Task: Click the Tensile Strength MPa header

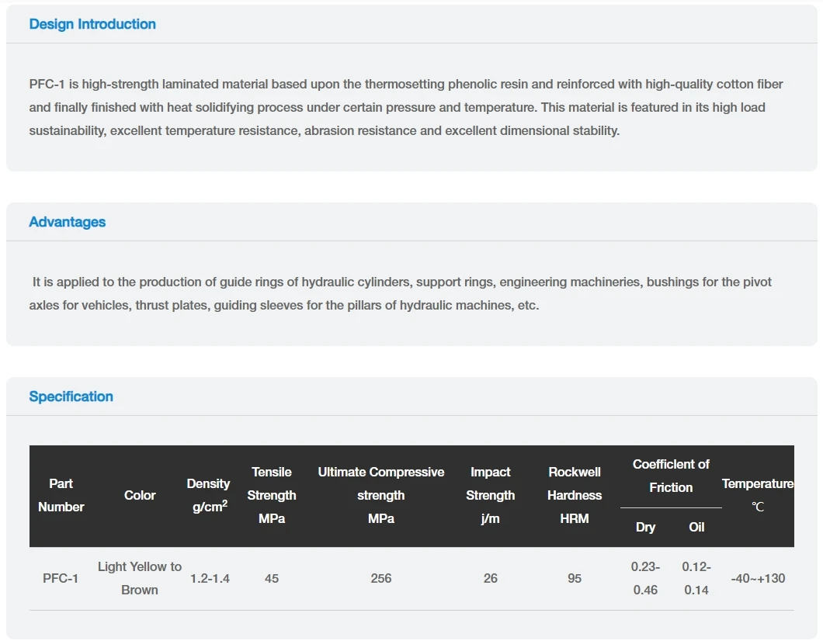Action: coord(272,495)
